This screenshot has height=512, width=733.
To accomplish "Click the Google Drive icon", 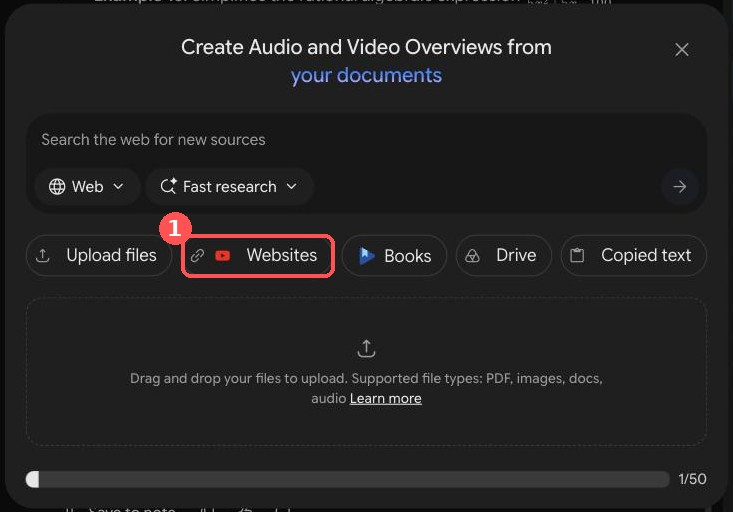I will click(x=472, y=256).
